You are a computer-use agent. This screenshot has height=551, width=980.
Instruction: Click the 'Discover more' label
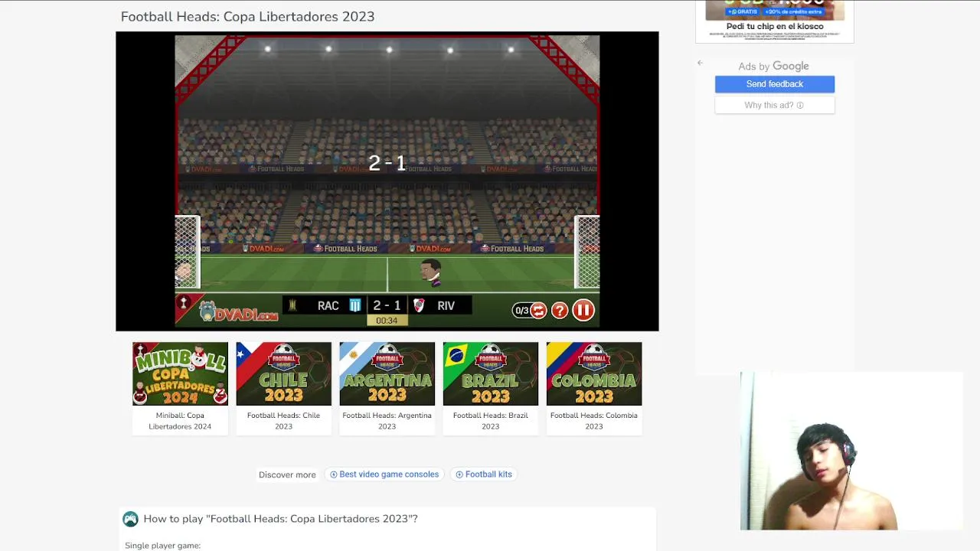(287, 474)
